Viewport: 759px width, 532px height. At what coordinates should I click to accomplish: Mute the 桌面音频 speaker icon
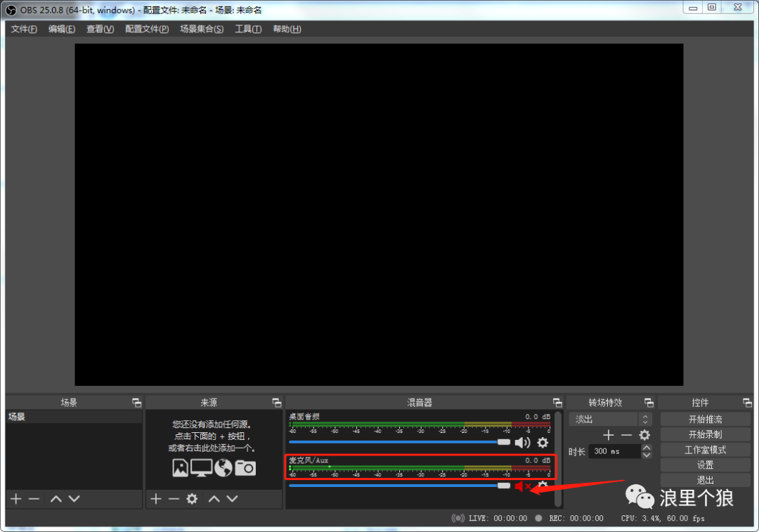tap(522, 443)
